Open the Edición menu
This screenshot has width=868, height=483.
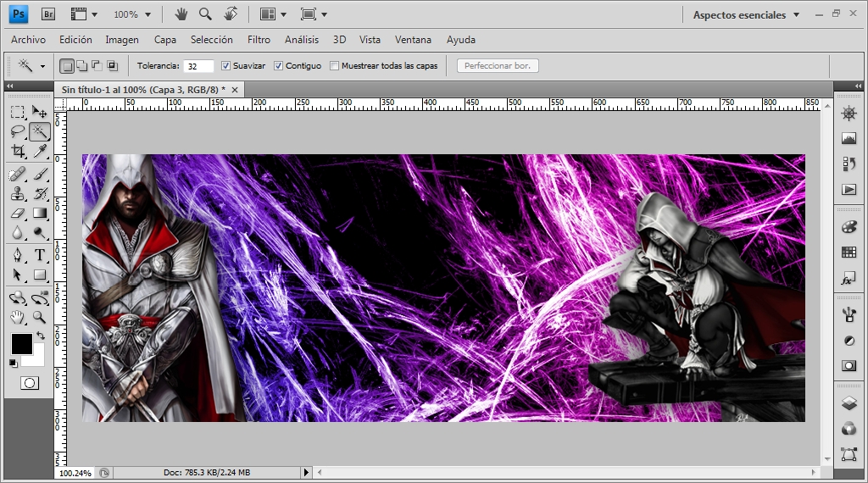tap(75, 40)
